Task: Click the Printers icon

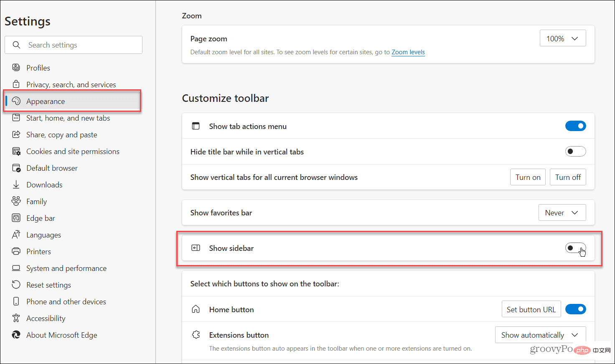Action: (x=16, y=251)
